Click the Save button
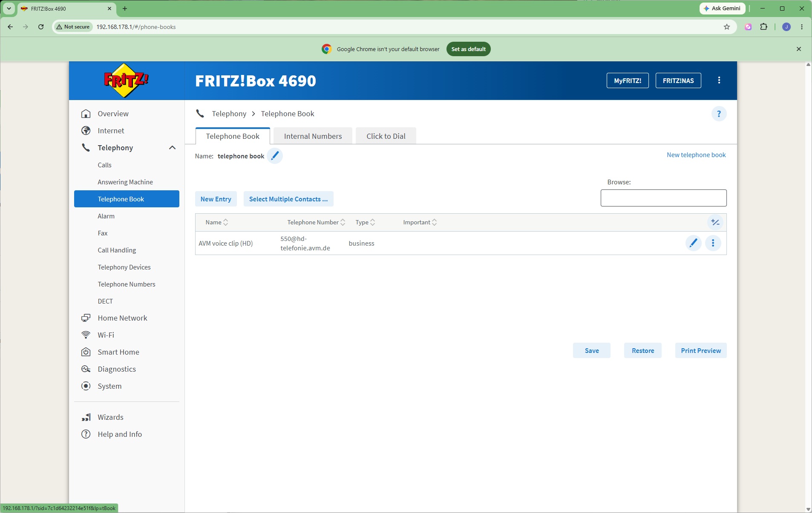 (x=592, y=350)
